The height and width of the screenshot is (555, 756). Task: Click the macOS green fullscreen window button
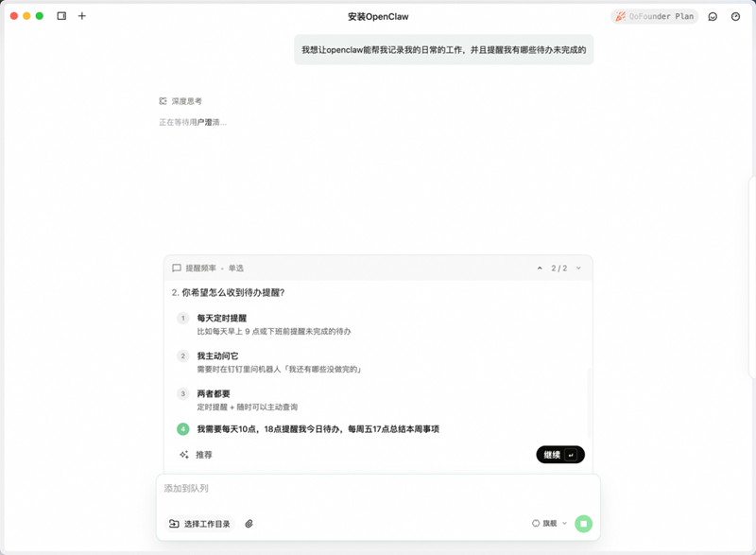(x=40, y=16)
